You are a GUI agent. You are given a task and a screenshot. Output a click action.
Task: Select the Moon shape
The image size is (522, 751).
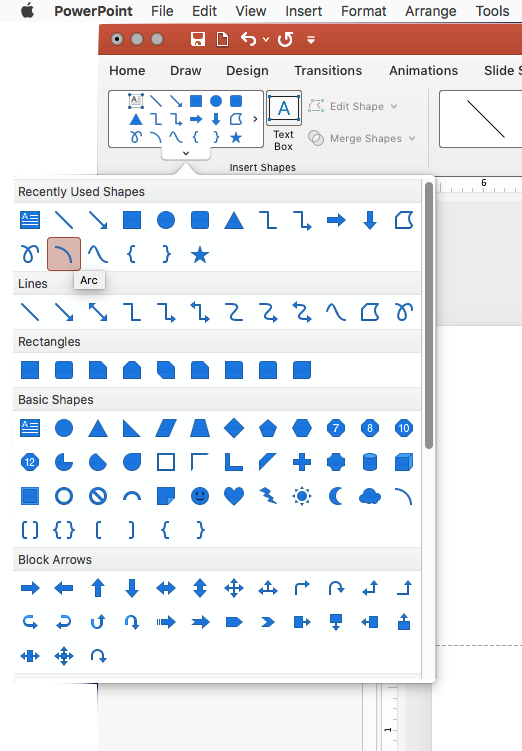(x=336, y=496)
